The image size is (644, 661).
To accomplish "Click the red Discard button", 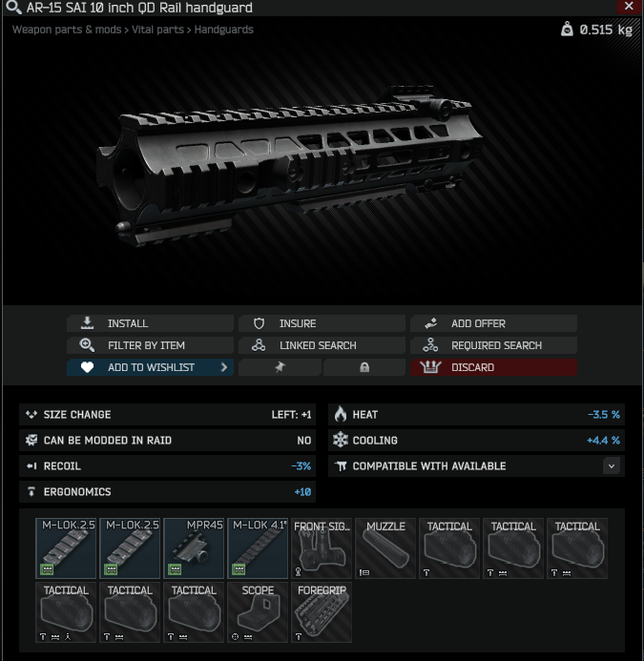I will 493,367.
